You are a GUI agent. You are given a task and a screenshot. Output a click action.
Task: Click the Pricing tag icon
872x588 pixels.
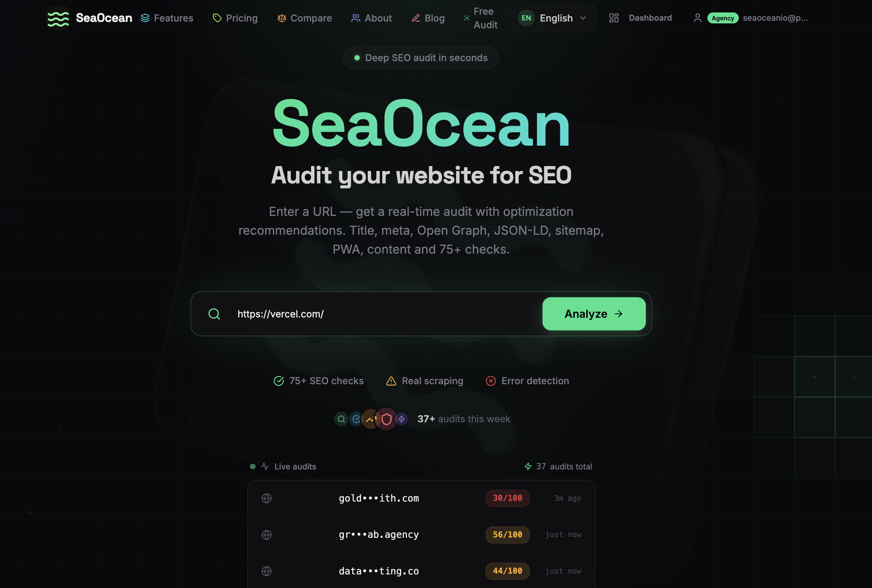click(x=217, y=18)
